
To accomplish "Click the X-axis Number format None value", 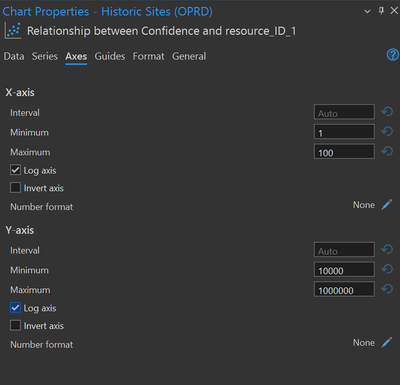I will coord(364,205).
